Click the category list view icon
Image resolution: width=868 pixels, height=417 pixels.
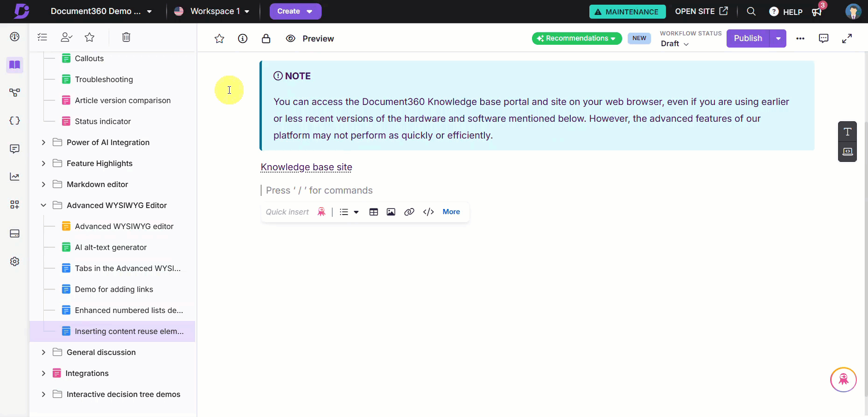42,37
